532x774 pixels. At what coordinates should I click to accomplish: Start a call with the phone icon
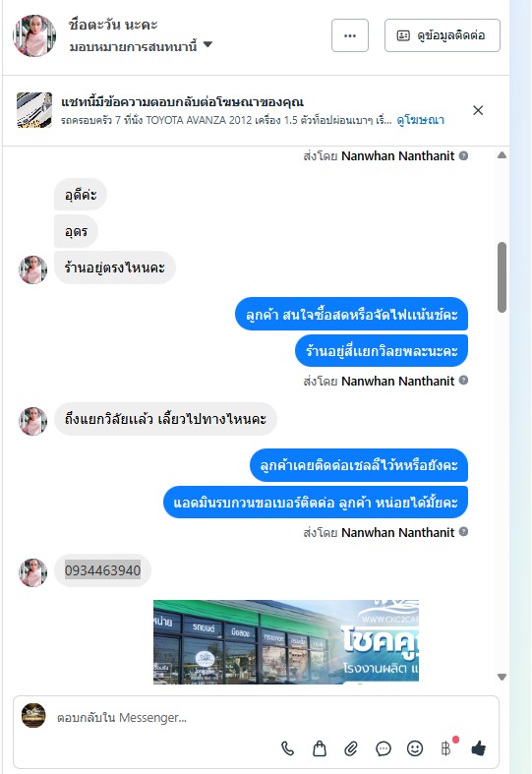pos(287,748)
